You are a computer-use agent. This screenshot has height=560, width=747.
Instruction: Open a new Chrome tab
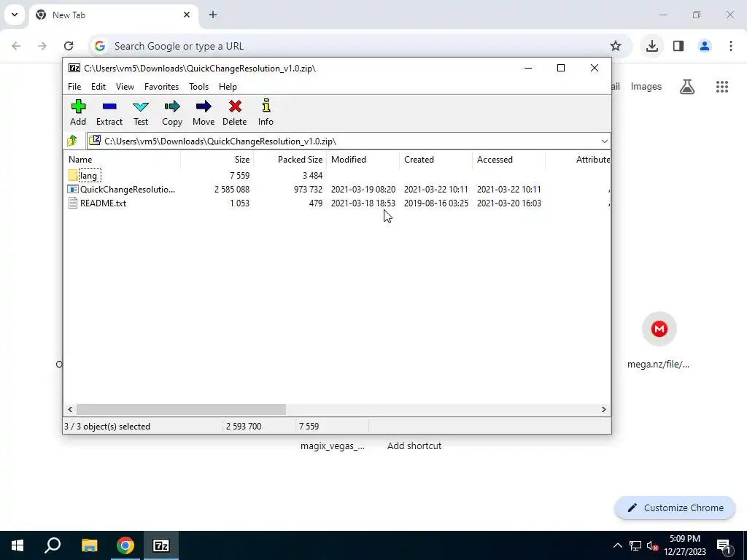(x=213, y=15)
